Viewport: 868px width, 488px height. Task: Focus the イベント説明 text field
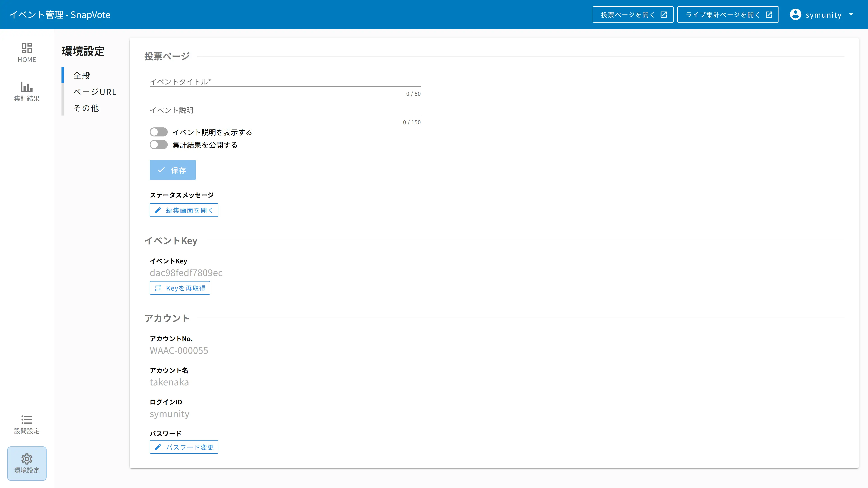(285, 110)
